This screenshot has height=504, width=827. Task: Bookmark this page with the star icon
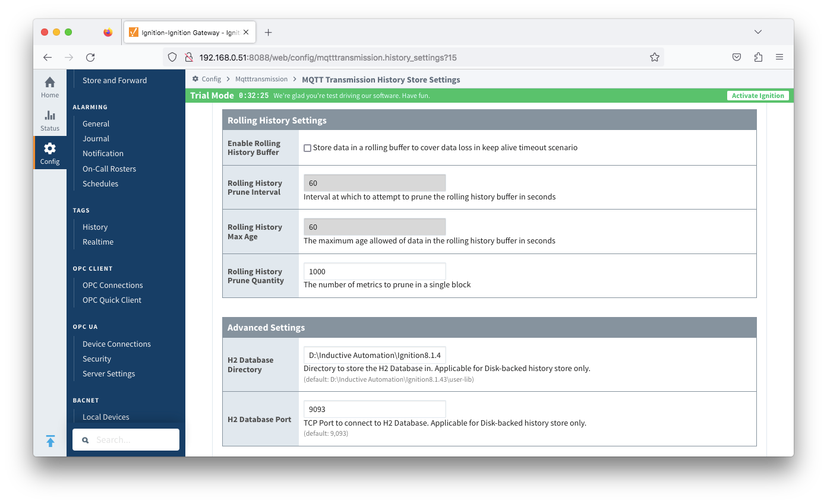click(x=655, y=58)
